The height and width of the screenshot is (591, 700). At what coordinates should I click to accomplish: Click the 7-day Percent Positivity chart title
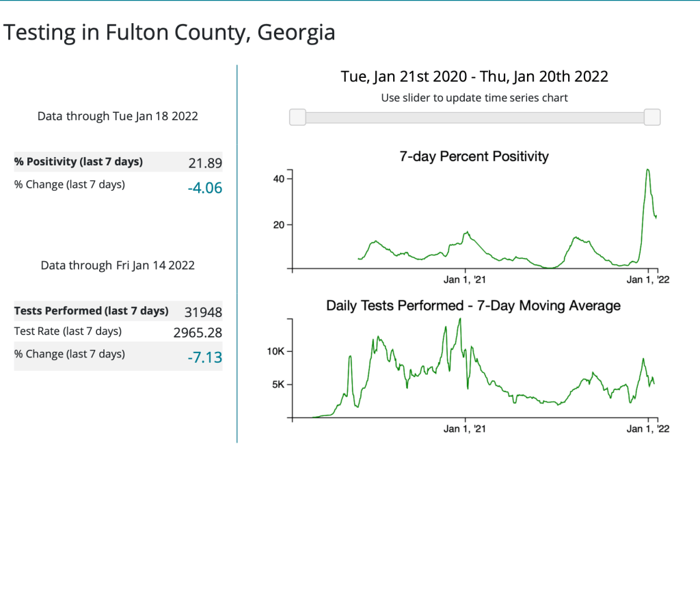[x=474, y=156]
